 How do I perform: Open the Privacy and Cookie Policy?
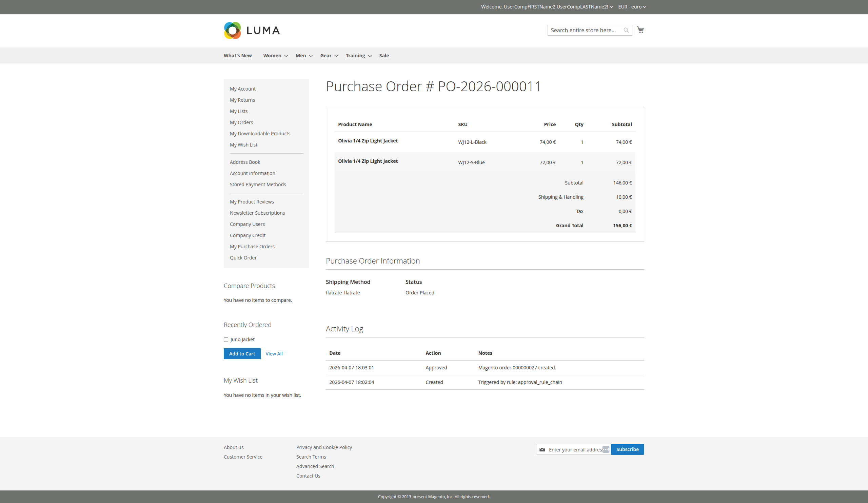(324, 447)
